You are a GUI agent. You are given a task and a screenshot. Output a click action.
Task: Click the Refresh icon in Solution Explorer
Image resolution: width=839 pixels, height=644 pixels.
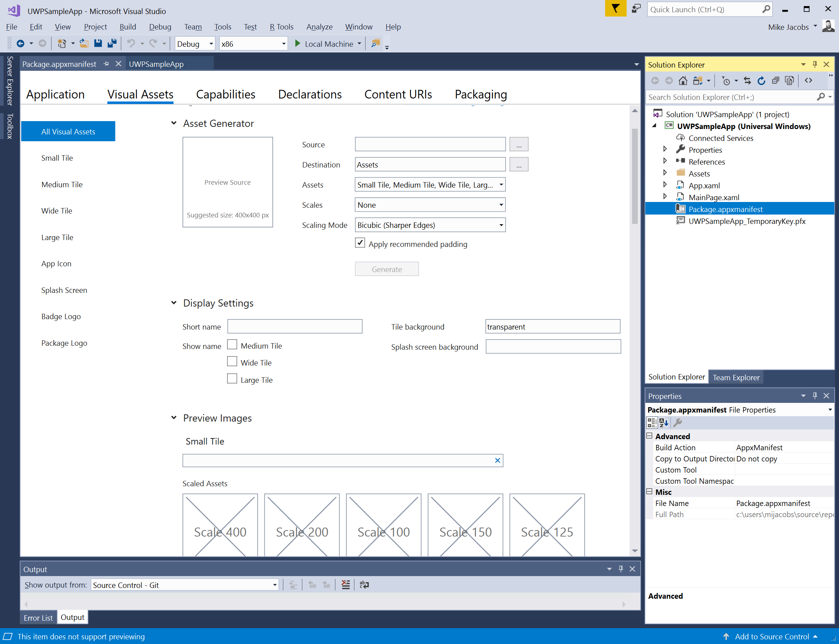click(x=761, y=80)
